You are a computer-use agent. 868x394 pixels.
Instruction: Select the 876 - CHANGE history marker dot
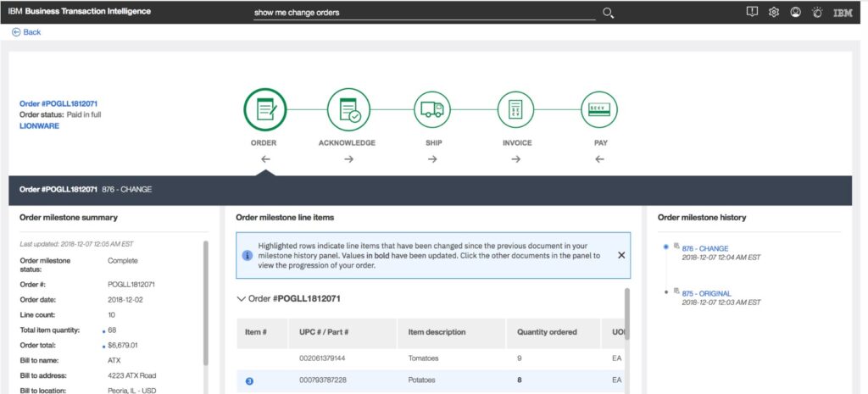click(666, 247)
